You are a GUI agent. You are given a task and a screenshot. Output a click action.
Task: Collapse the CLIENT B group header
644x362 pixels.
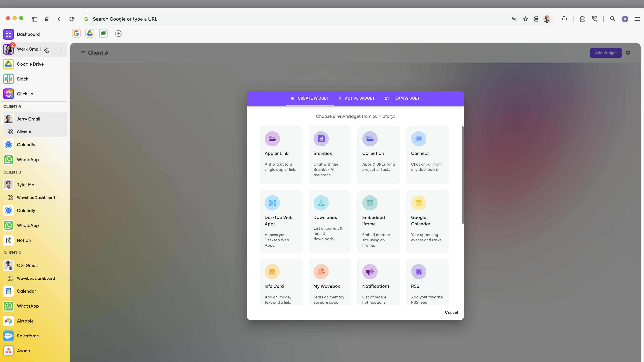pyautogui.click(x=12, y=172)
